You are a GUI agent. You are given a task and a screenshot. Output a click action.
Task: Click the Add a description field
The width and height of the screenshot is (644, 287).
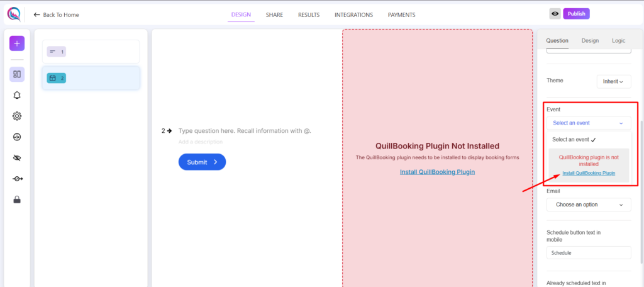(201, 142)
